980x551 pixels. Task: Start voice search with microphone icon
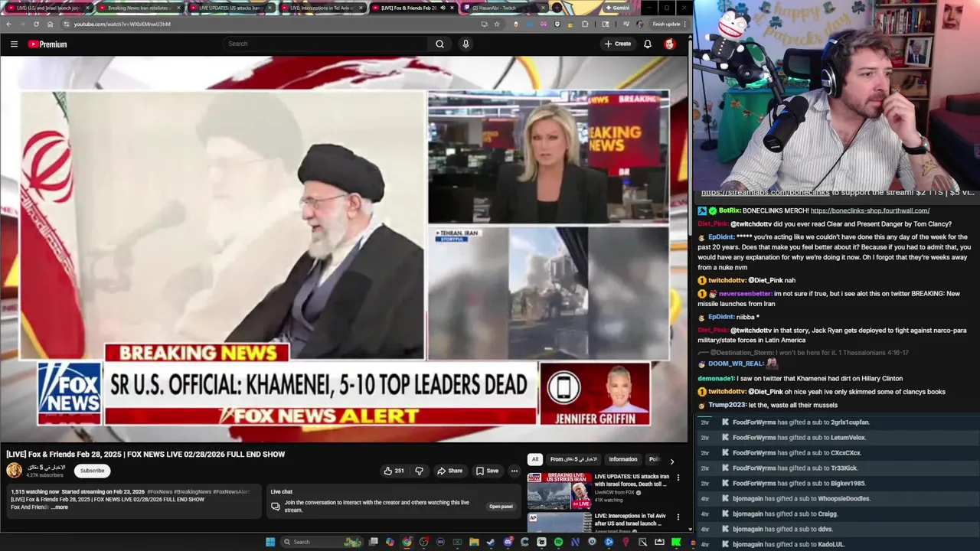click(x=465, y=44)
